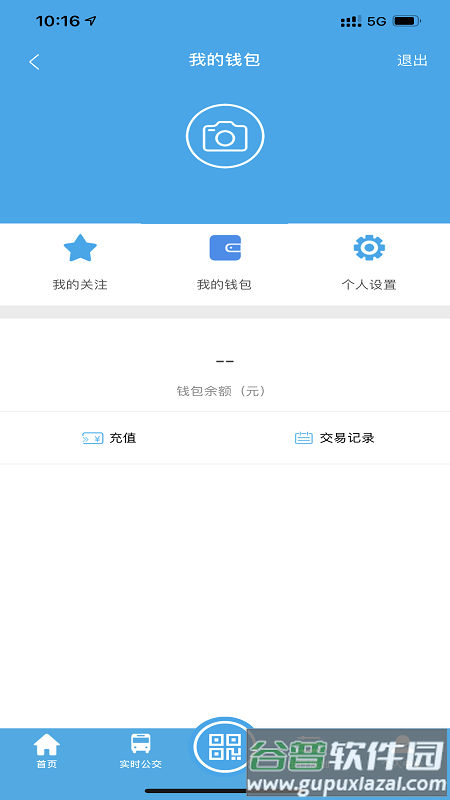Tap the camera avatar placeholder
This screenshot has height=800, width=450.
[225, 136]
